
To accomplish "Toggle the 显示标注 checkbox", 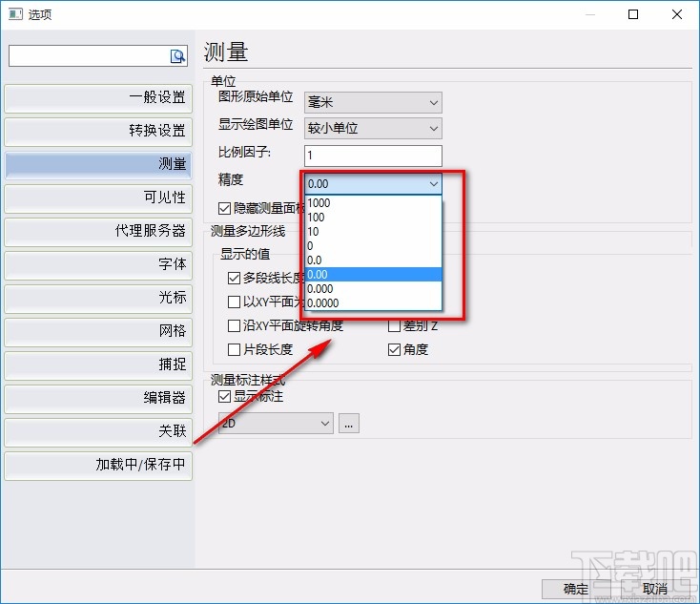I will (225, 397).
